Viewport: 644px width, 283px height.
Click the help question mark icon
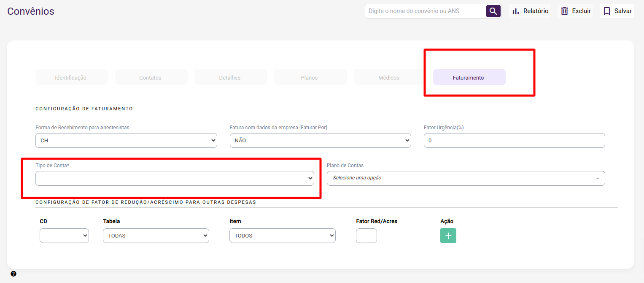coord(13,274)
